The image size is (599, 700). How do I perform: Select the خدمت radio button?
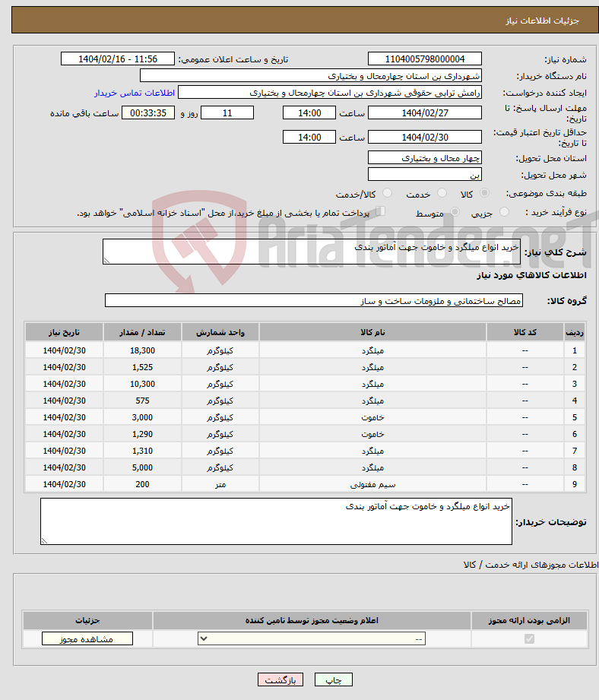442,193
